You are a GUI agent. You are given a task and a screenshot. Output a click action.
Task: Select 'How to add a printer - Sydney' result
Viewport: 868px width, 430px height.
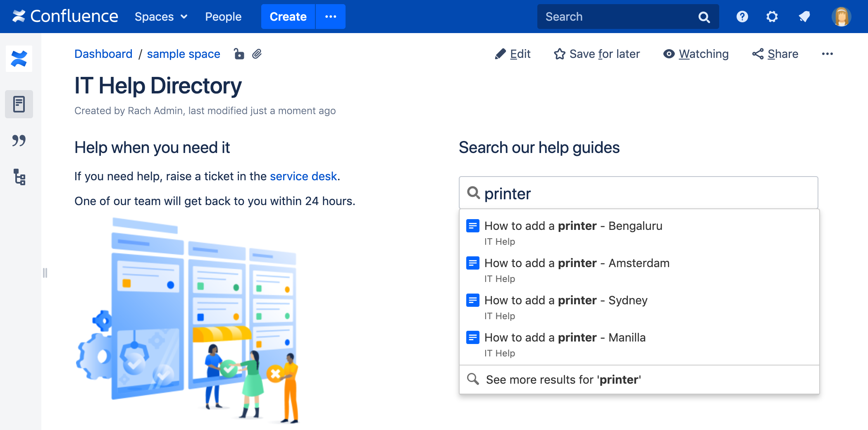(x=565, y=301)
